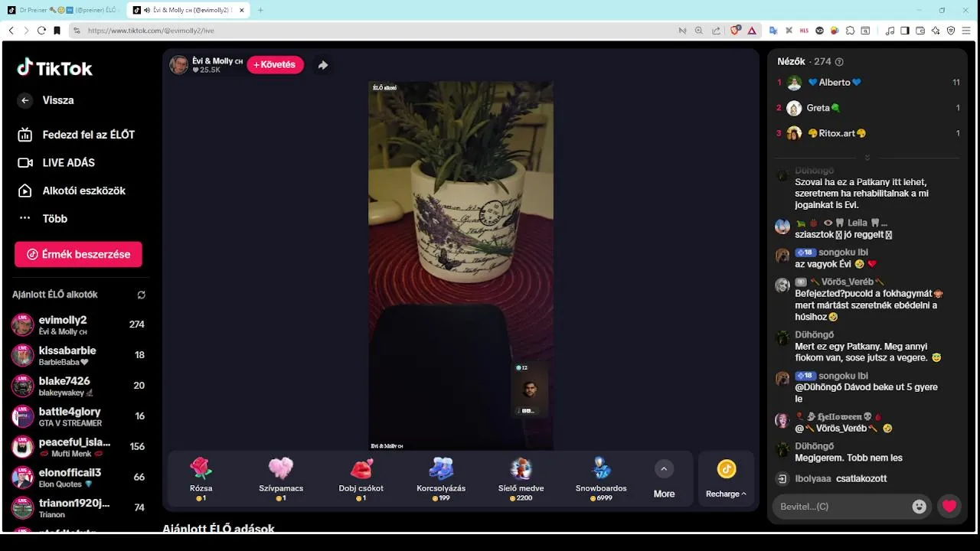Open the Több menu
The width and height of the screenshot is (980, 551).
tap(43, 219)
